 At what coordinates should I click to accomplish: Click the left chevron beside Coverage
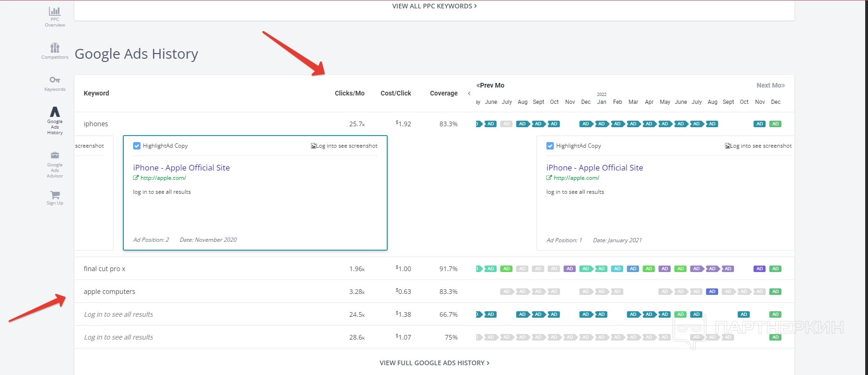point(469,94)
